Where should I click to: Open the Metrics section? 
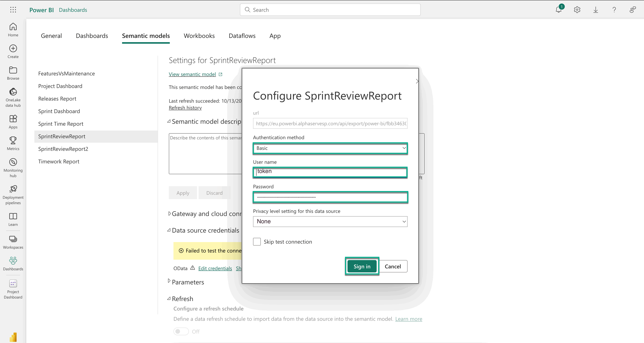point(13,143)
